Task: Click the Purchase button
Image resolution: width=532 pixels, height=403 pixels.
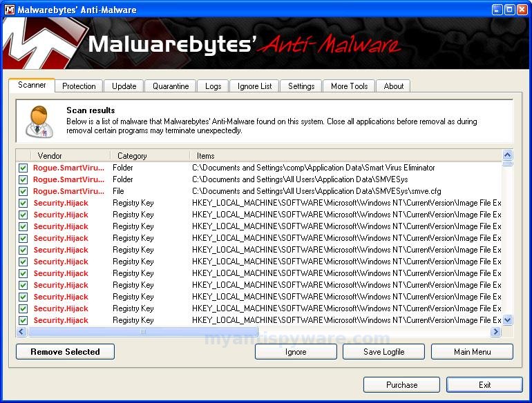Action: tap(401, 384)
